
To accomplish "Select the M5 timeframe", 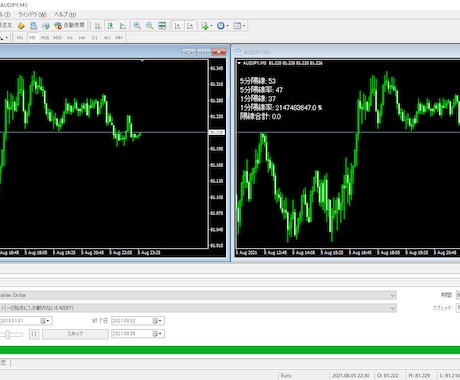I will click(32, 38).
